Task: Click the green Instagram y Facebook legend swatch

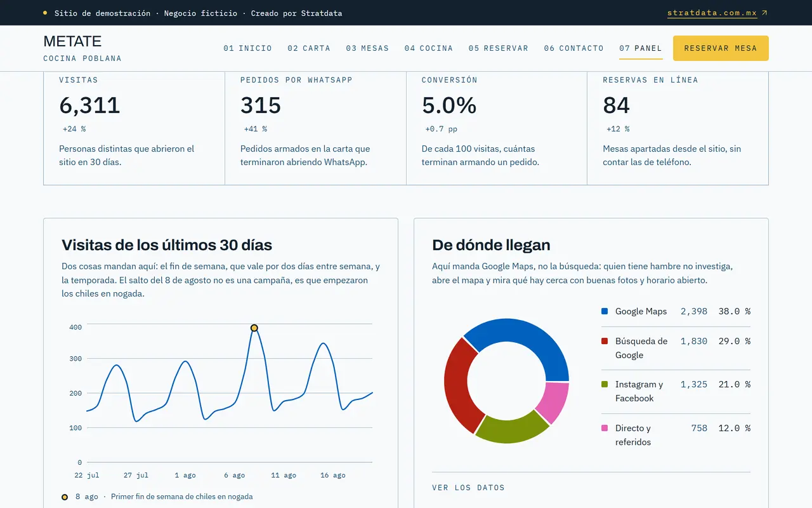Action: 605,384
